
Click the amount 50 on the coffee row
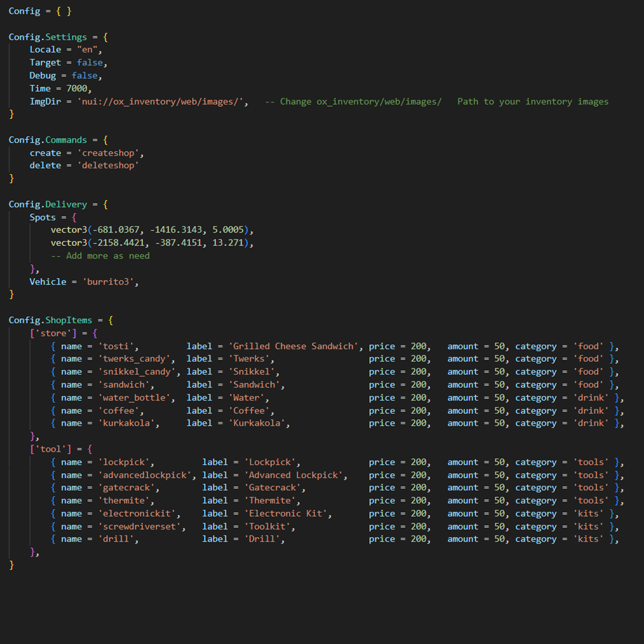pos(500,411)
